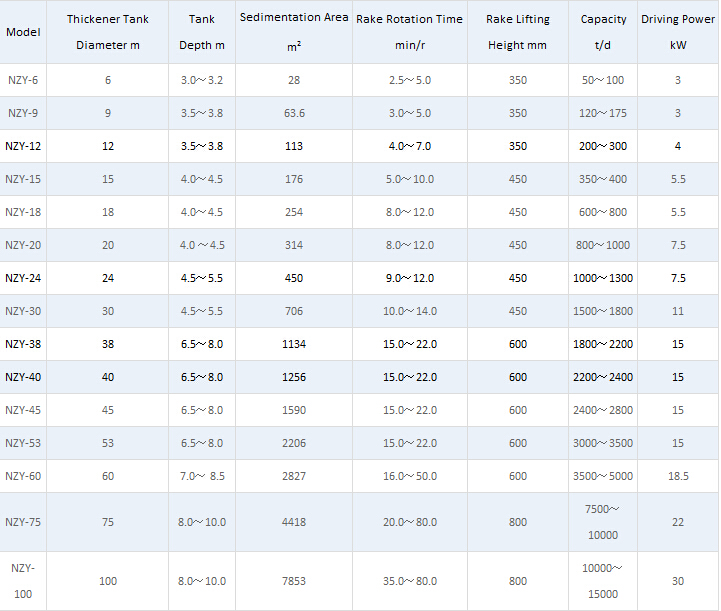Click the Sedimentation Area column header
The height and width of the screenshot is (611, 721).
pyautogui.click(x=294, y=31)
